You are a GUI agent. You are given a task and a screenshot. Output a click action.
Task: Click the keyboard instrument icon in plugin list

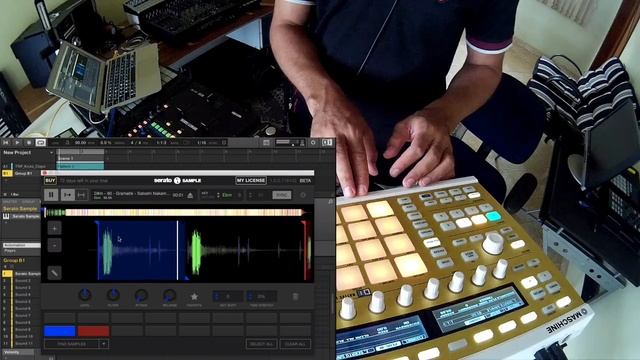(x=6, y=216)
